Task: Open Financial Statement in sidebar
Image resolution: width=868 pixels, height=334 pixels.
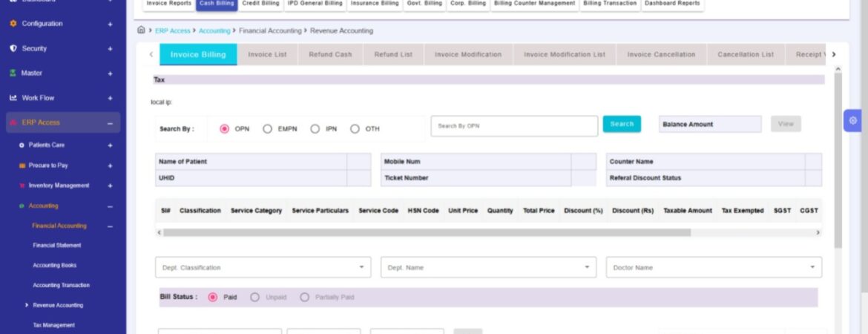Action: [x=57, y=246]
